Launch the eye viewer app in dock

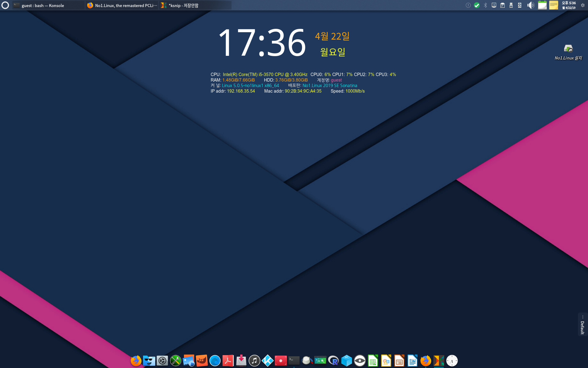coord(360,361)
